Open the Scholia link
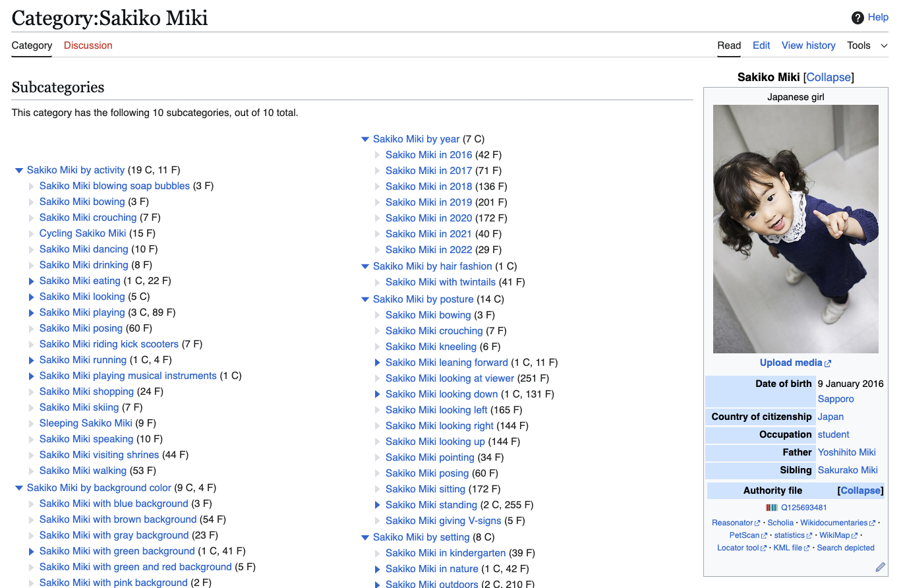 tap(780, 523)
